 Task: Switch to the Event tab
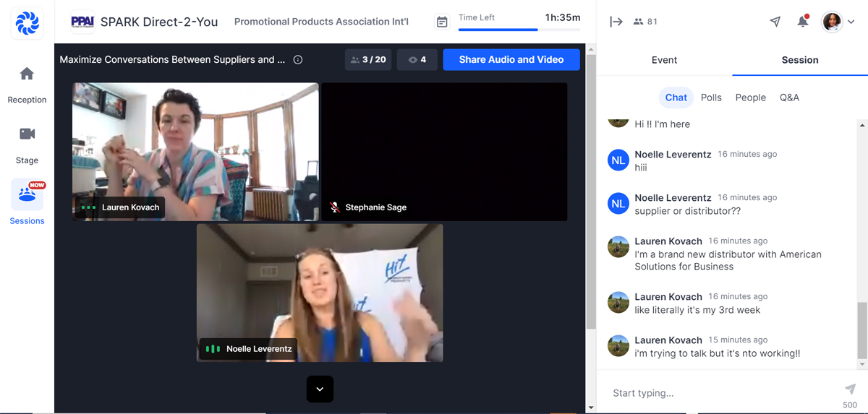pos(664,60)
